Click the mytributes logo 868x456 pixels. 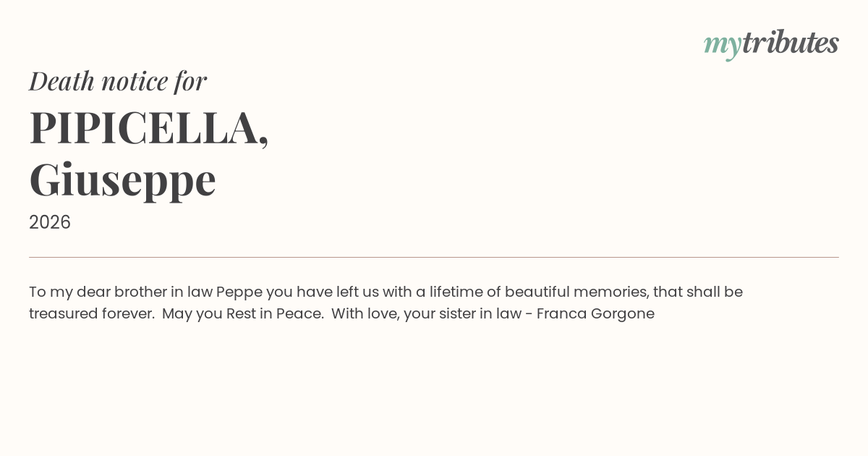[x=771, y=43]
